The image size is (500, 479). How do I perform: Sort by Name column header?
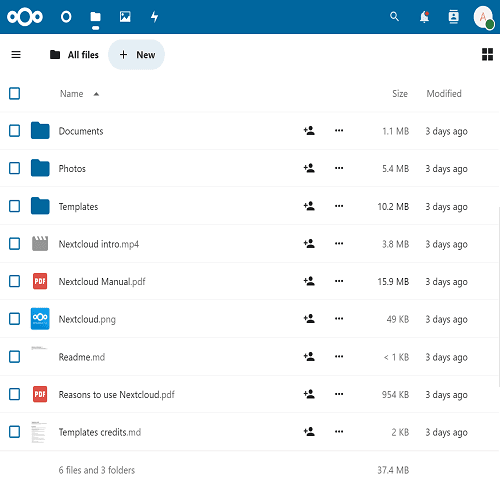[x=71, y=94]
